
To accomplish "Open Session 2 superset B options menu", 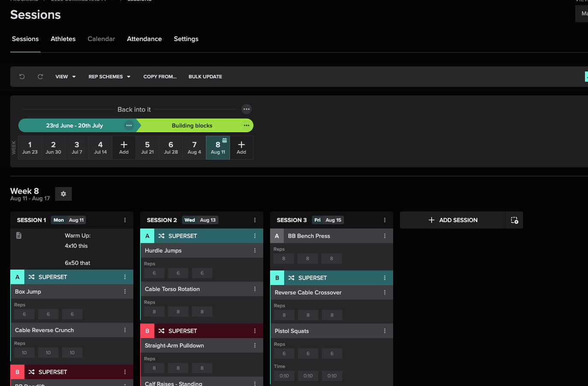I will point(255,331).
